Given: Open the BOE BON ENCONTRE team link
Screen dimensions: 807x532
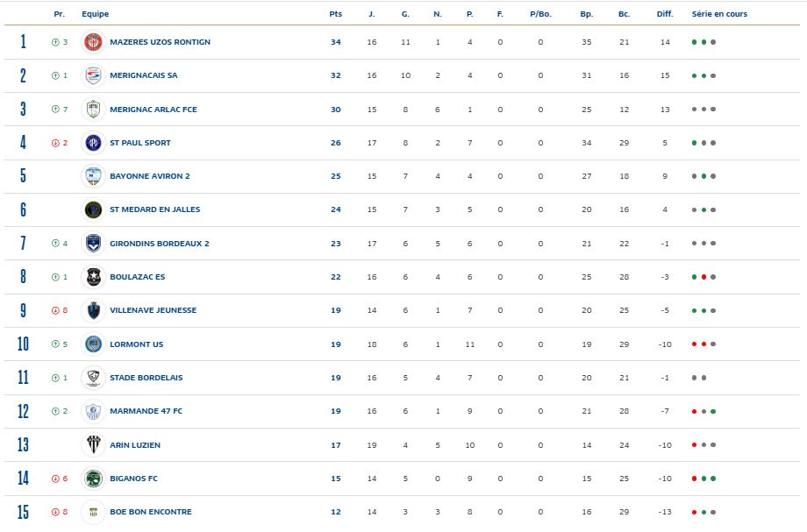Looking at the screenshot, I should click(150, 512).
